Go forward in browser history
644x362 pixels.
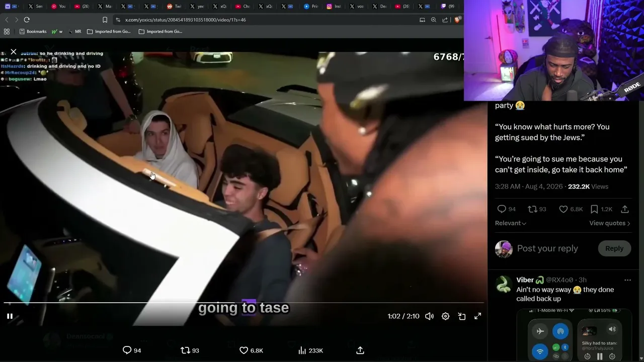[17, 20]
